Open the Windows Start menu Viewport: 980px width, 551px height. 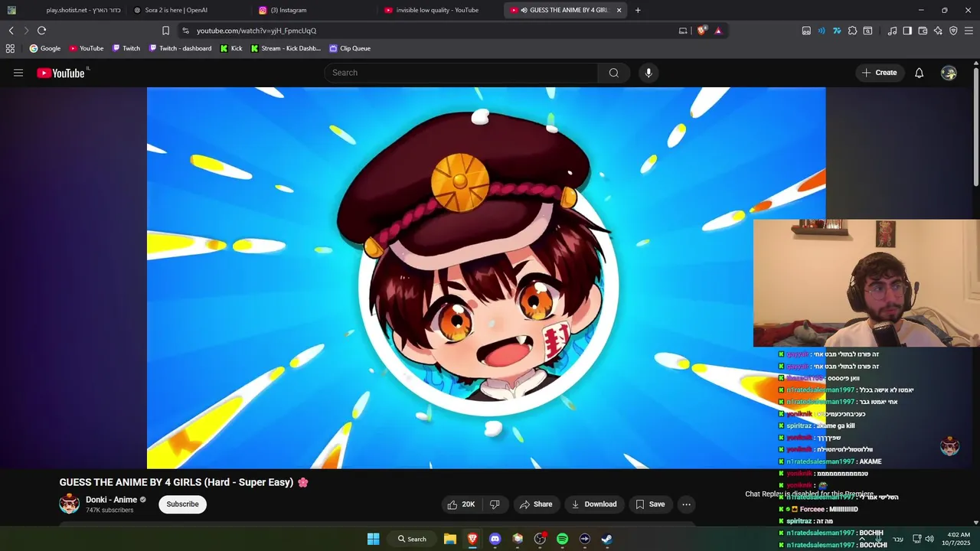373,539
